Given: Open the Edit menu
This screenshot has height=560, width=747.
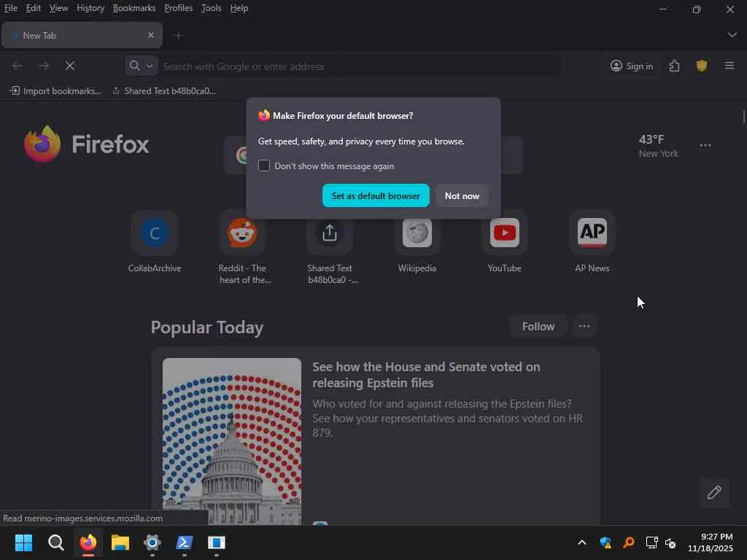Looking at the screenshot, I should pyautogui.click(x=34, y=8).
